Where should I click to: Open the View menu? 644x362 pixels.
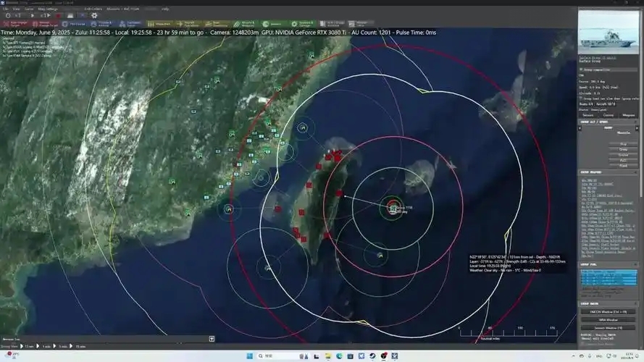tap(16, 9)
